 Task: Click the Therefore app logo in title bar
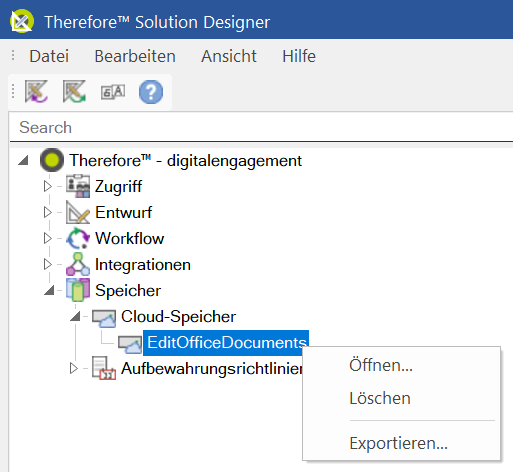(x=22, y=21)
